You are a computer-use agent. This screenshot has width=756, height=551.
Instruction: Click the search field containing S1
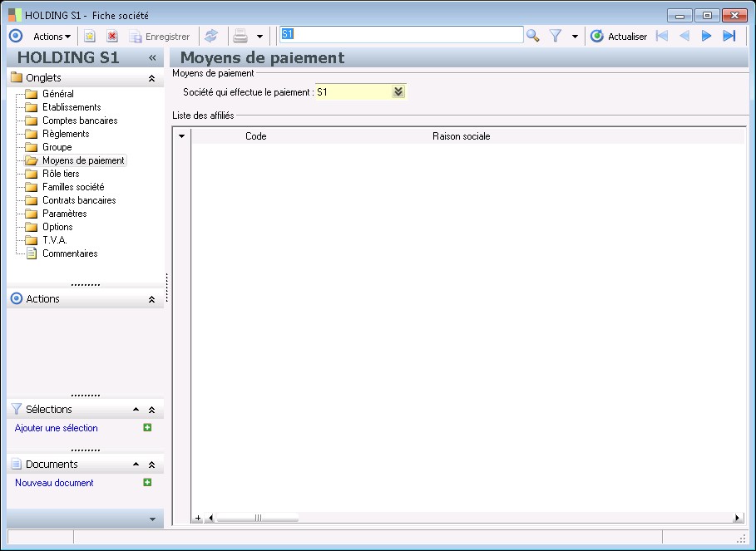pyautogui.click(x=401, y=35)
